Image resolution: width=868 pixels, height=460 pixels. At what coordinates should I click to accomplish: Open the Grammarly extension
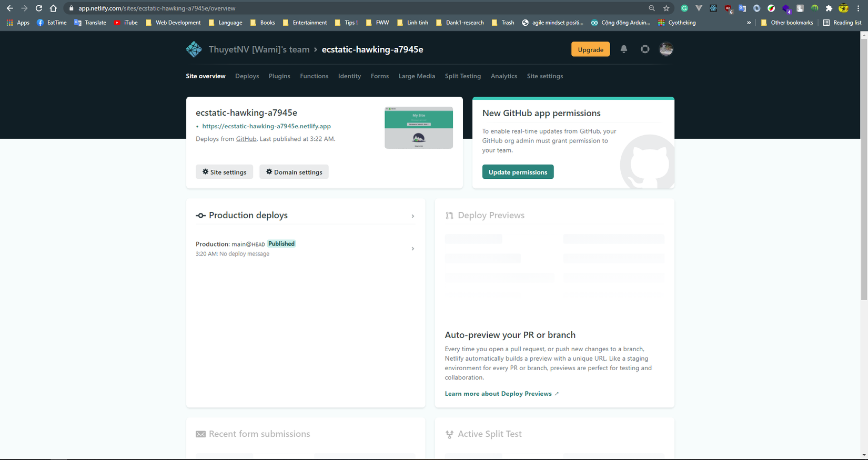tap(684, 8)
